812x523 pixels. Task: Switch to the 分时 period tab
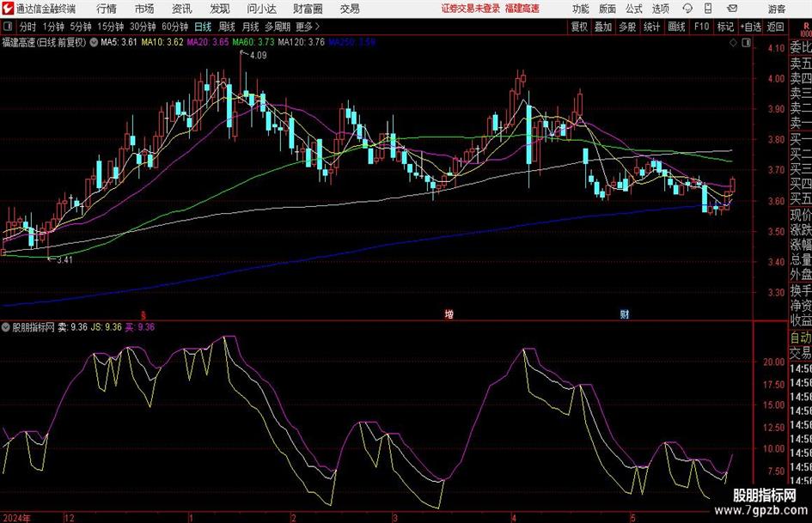pos(27,27)
